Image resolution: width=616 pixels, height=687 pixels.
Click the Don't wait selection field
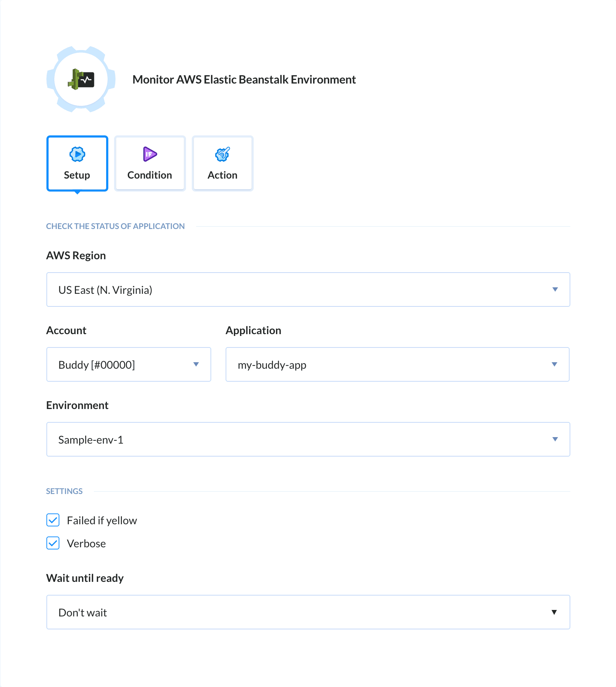pos(308,612)
